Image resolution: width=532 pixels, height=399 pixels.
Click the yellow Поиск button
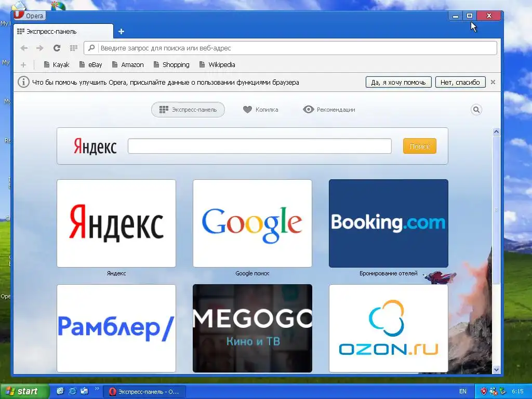tap(420, 146)
